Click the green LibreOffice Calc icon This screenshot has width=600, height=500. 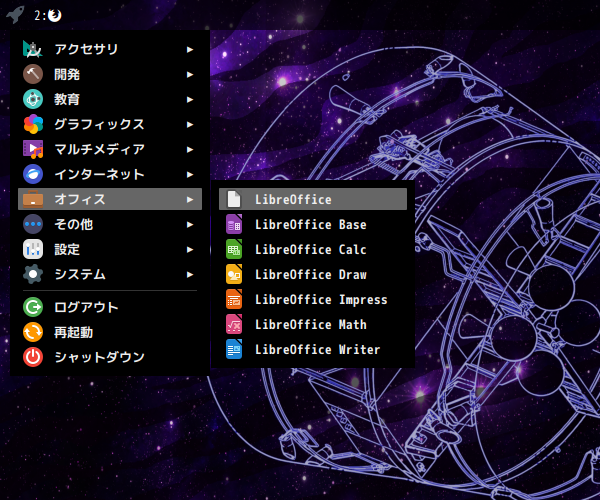pyautogui.click(x=234, y=249)
